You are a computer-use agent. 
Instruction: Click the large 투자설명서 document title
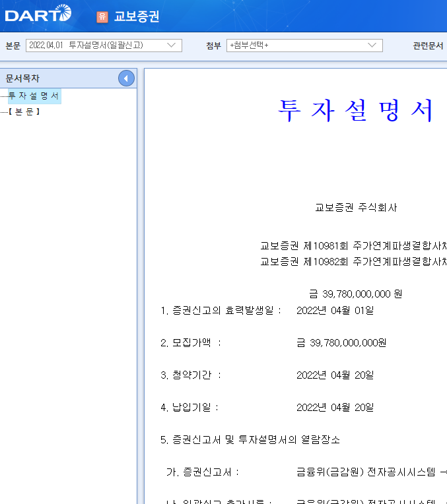[356, 110]
